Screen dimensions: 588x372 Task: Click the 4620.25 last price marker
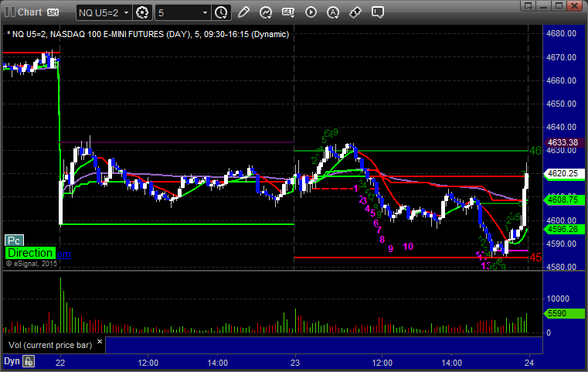(563, 173)
